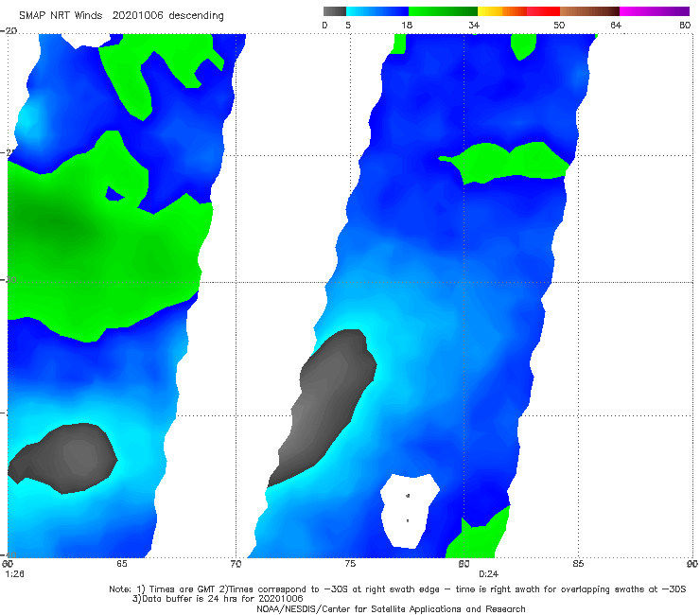Click the swath time label "0:24"
This screenshot has height=615, width=700.
(x=488, y=574)
